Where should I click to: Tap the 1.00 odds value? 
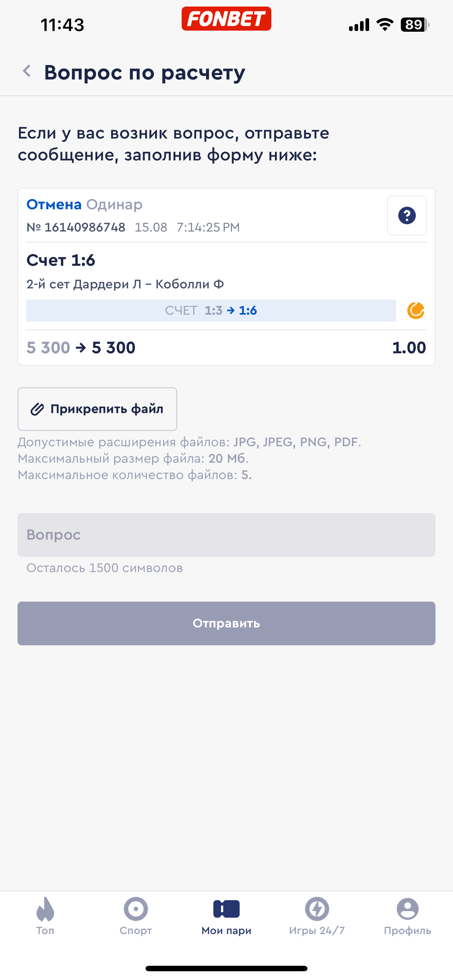click(x=409, y=348)
